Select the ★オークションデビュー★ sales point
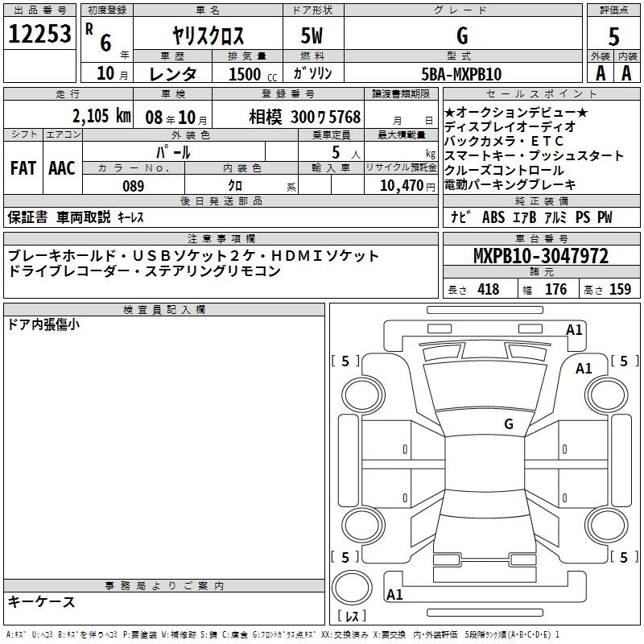This screenshot has height=644, width=644. 516,113
